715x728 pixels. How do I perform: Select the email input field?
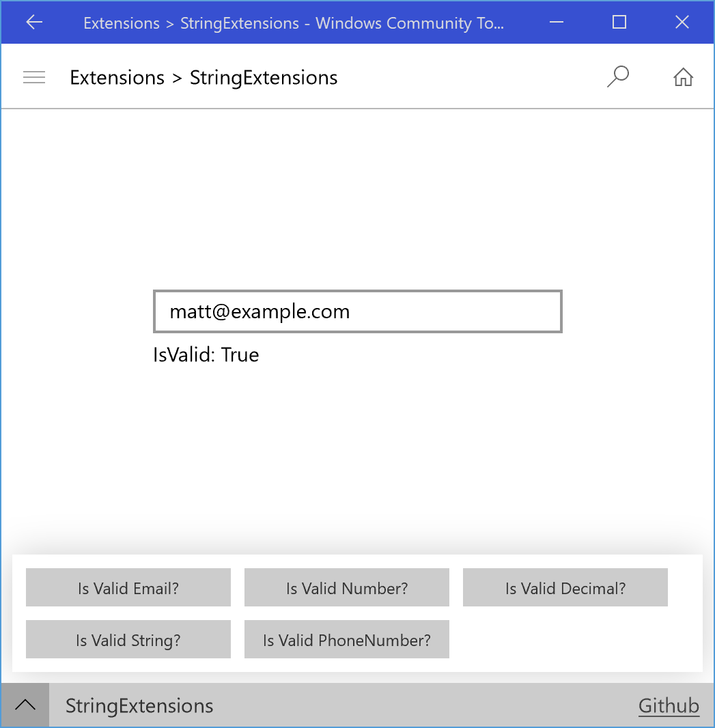tap(357, 311)
